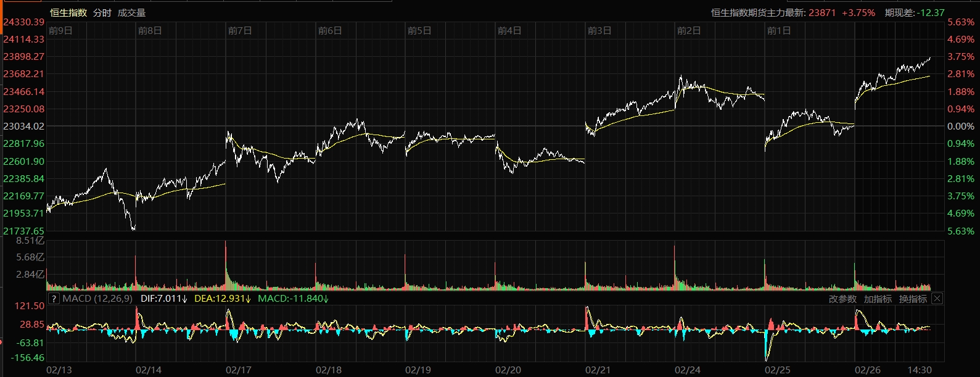Click the 21953.71 price axis label
This screenshot has height=377, width=980.
(24, 213)
